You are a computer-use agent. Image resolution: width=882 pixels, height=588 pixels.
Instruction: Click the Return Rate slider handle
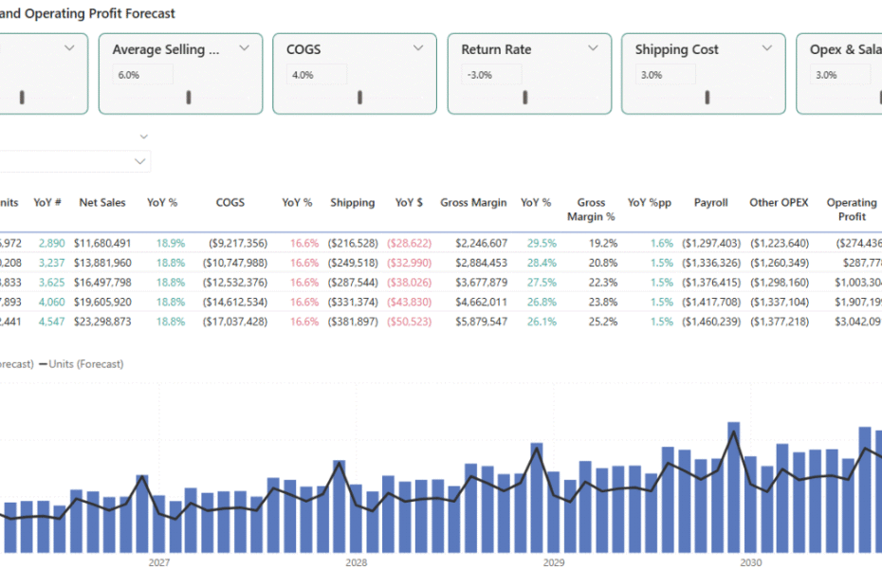(524, 97)
